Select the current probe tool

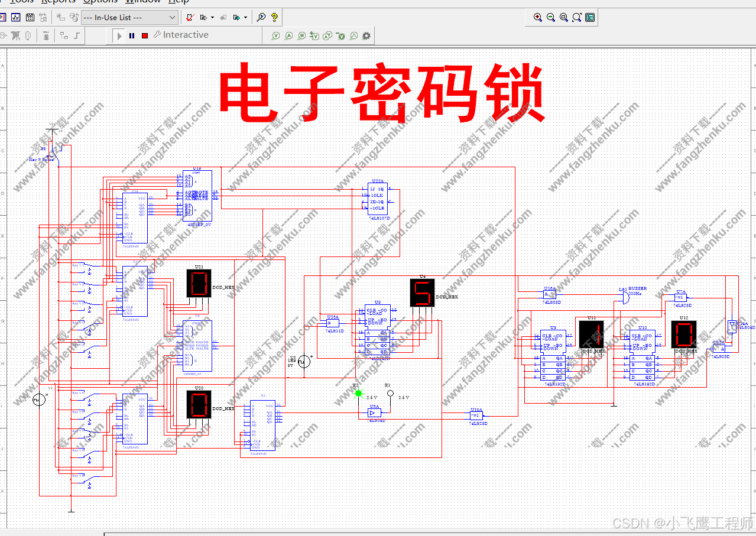[x=288, y=35]
